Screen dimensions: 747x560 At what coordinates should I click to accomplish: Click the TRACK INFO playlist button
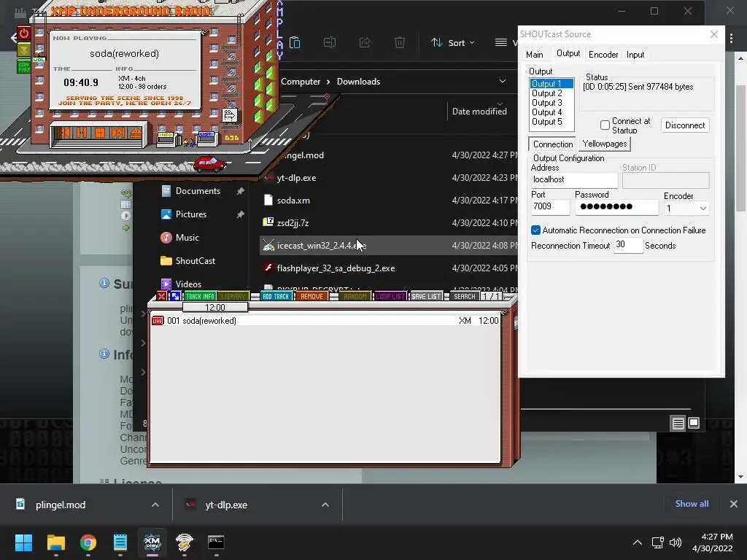(200, 296)
